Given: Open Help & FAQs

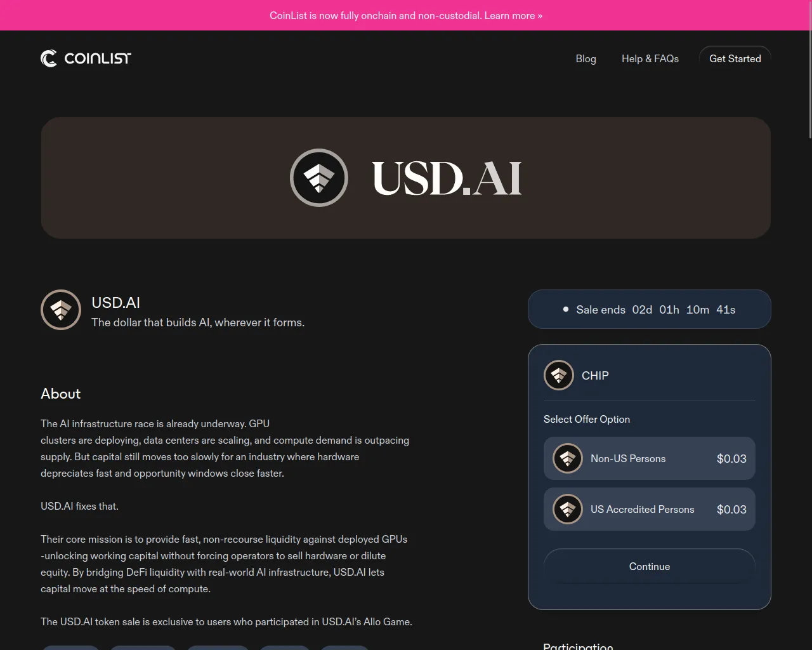Looking at the screenshot, I should tap(650, 58).
